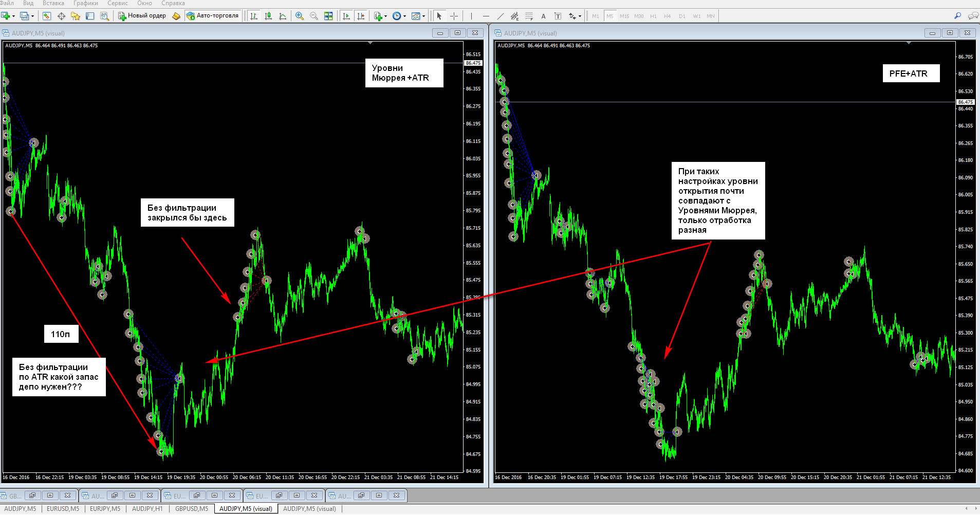Viewport: 980px width, 515px height.
Task: Expand the periods dropdown arrow
Action: click(x=404, y=16)
